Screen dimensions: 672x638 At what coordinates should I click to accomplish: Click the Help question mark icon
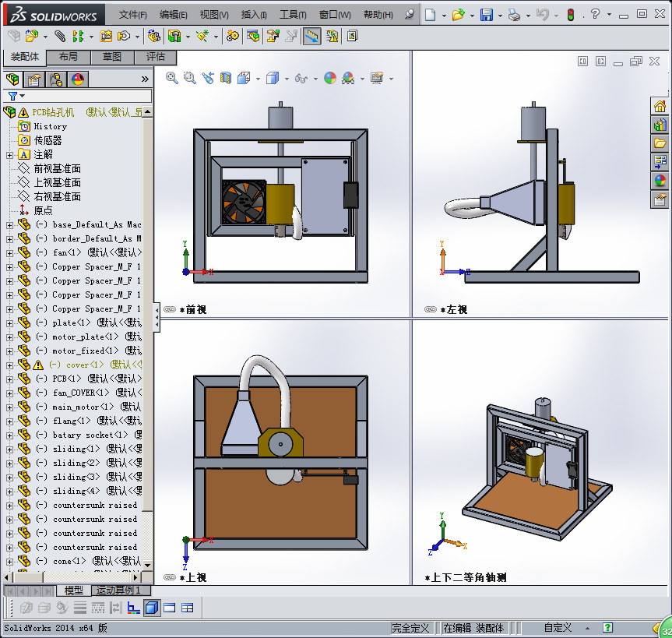(595, 14)
